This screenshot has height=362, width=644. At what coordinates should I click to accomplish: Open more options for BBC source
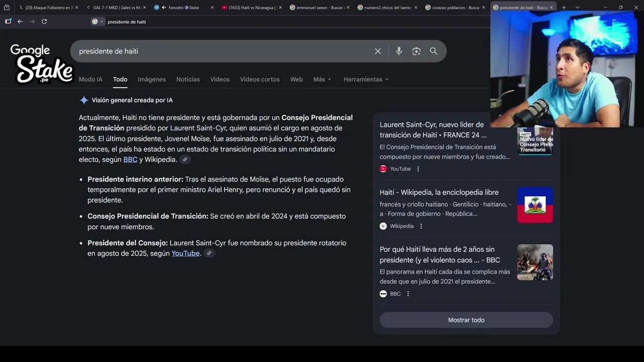[408, 294]
